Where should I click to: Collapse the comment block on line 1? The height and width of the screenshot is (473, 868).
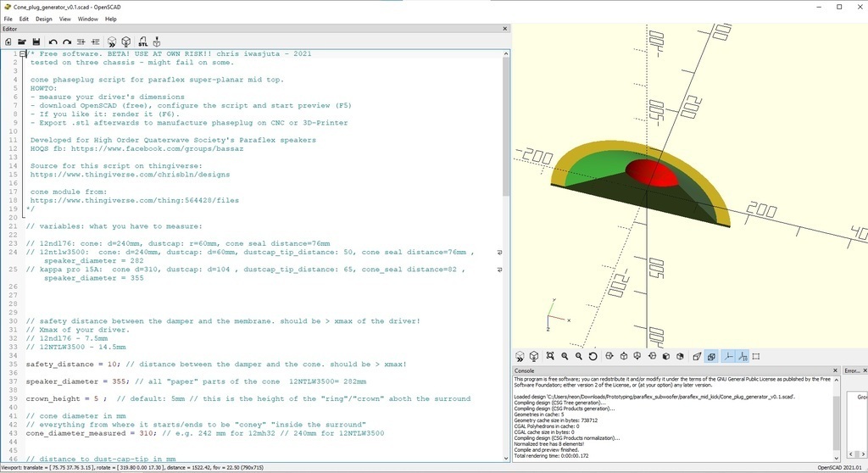(x=22, y=54)
